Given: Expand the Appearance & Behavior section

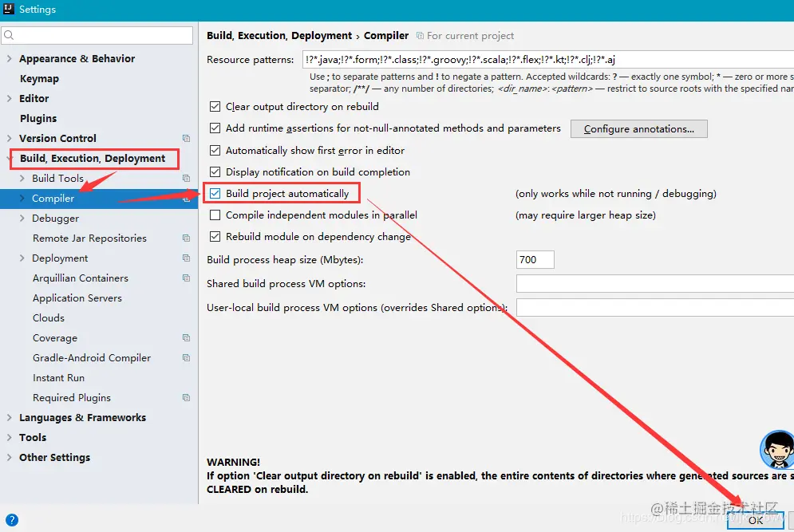Looking at the screenshot, I should pos(9,59).
